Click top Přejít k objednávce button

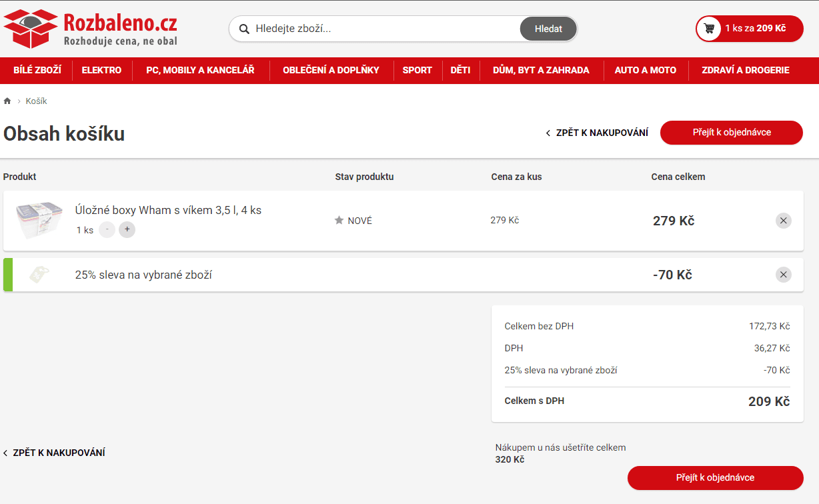click(x=731, y=133)
